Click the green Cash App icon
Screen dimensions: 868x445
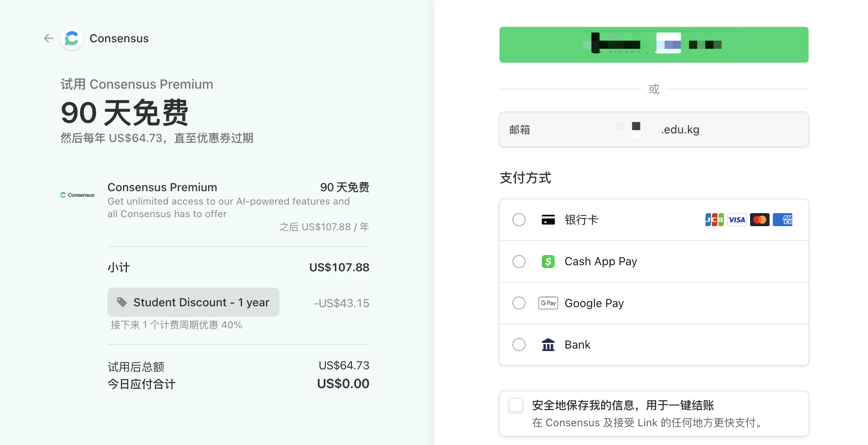(x=548, y=262)
